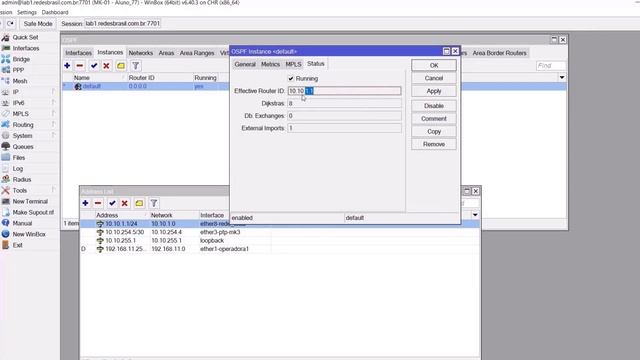Disable address with red X in Address List
The height and width of the screenshot is (360, 640).
pyautogui.click(x=124, y=203)
